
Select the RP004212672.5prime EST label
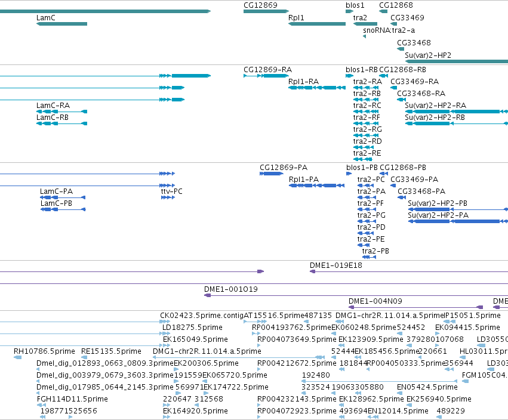click(x=297, y=363)
